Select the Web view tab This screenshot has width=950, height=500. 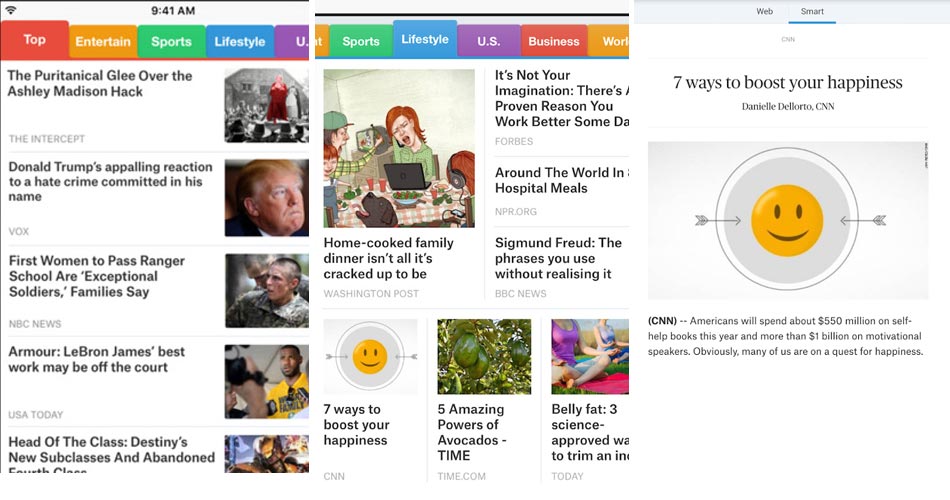pyautogui.click(x=765, y=12)
